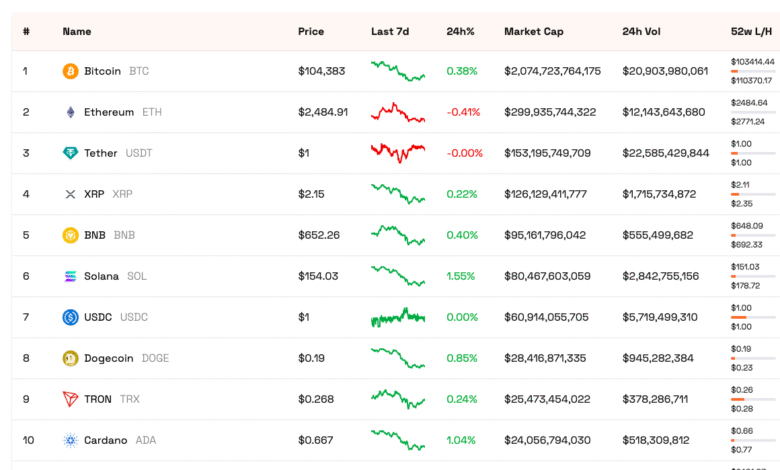Open the XRP name link
Screen dimensions: 780x470
pos(94,194)
